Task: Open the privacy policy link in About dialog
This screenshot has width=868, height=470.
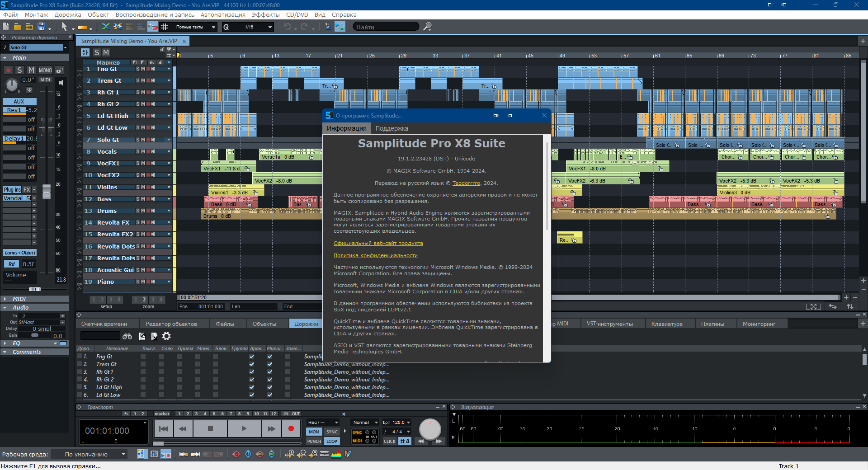Action: click(376, 255)
